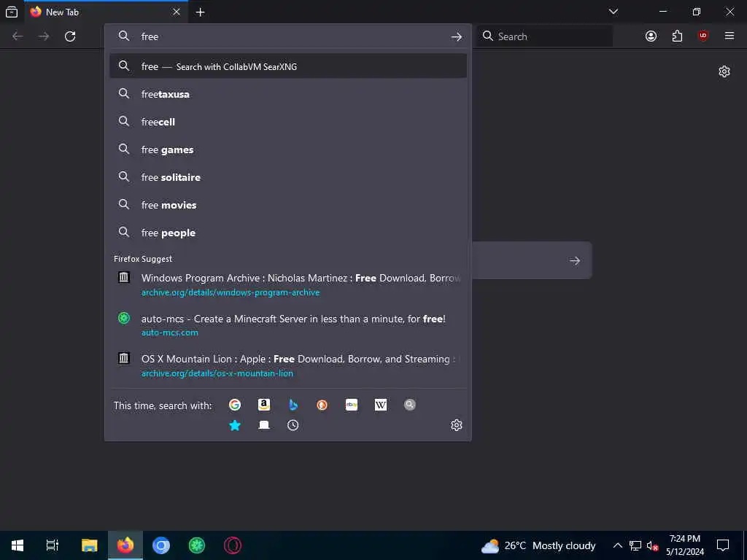
Task: Open Opera from the taskbar
Action: tap(233, 545)
